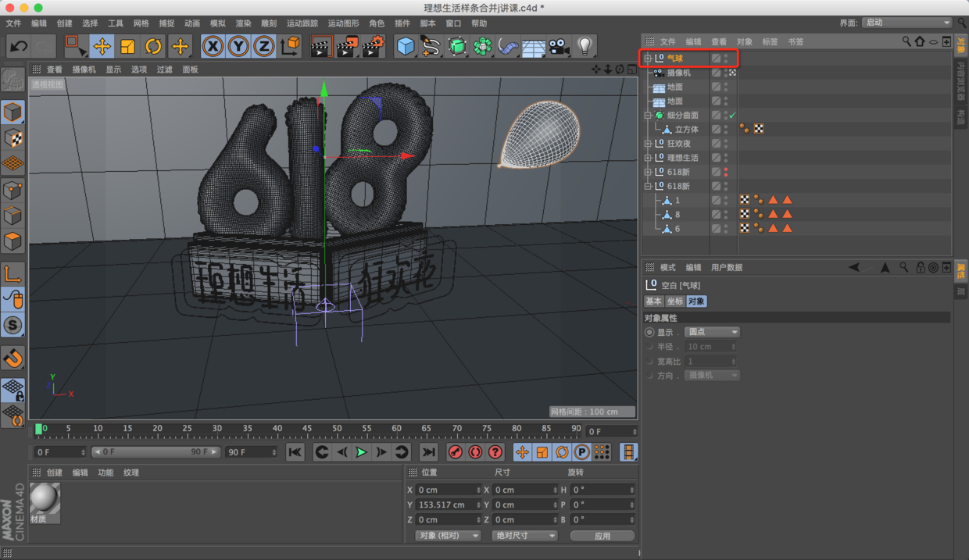The width and height of the screenshot is (969, 560).
Task: Expand the 气球 null object
Action: click(648, 59)
